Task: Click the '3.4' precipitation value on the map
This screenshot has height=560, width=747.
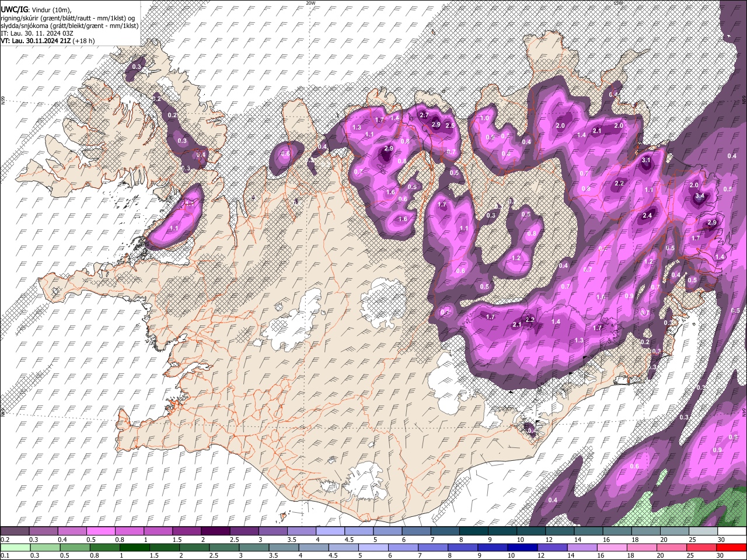Action: (700, 196)
